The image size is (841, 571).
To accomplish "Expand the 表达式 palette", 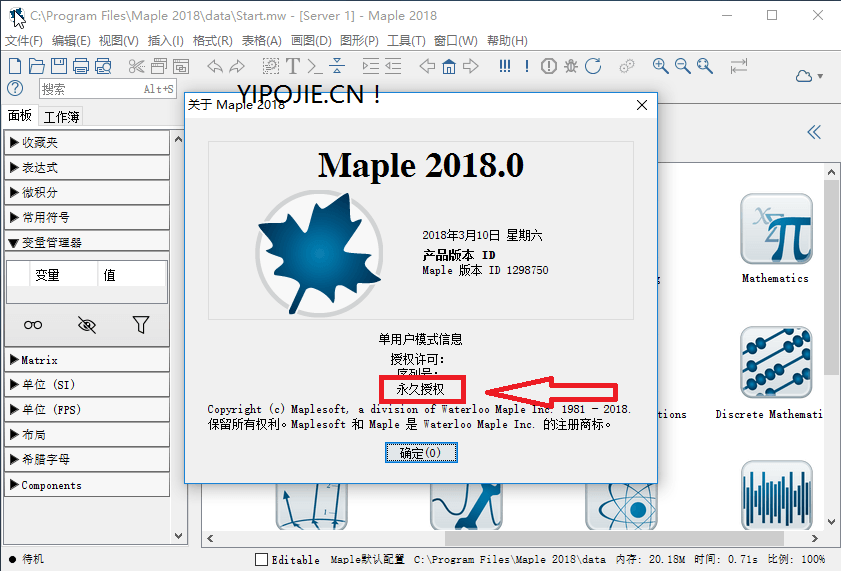I will click(87, 167).
